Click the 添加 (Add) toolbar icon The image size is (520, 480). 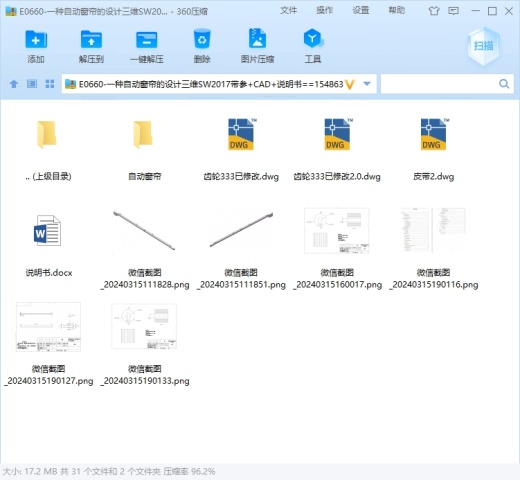click(x=36, y=40)
